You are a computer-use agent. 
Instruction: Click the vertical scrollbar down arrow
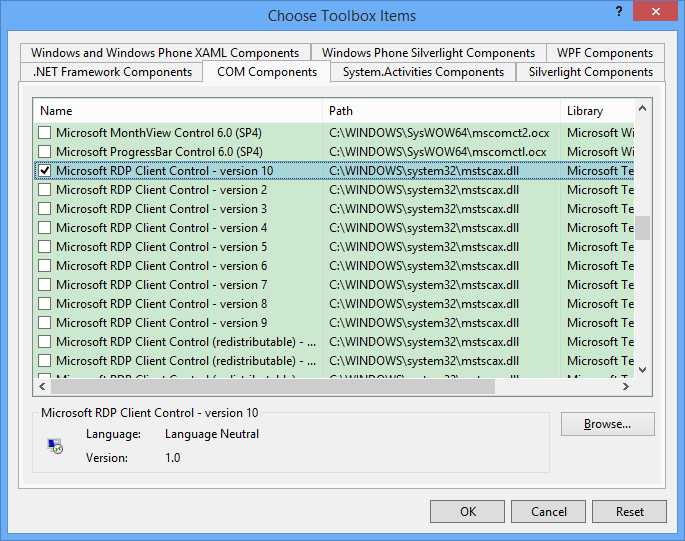coord(642,370)
